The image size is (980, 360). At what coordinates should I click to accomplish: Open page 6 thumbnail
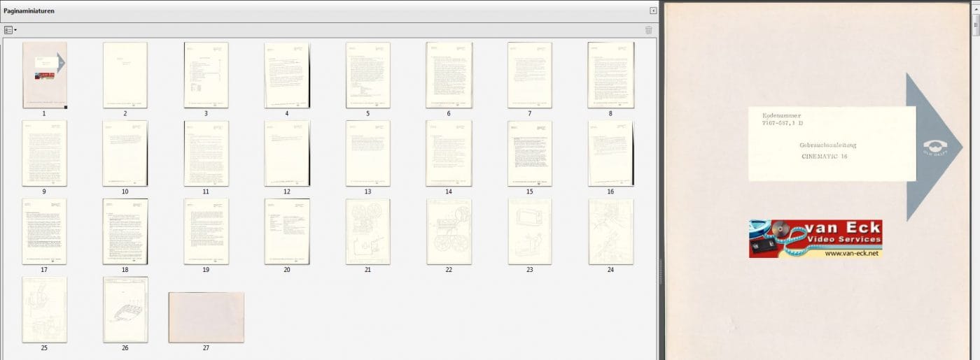click(449, 75)
